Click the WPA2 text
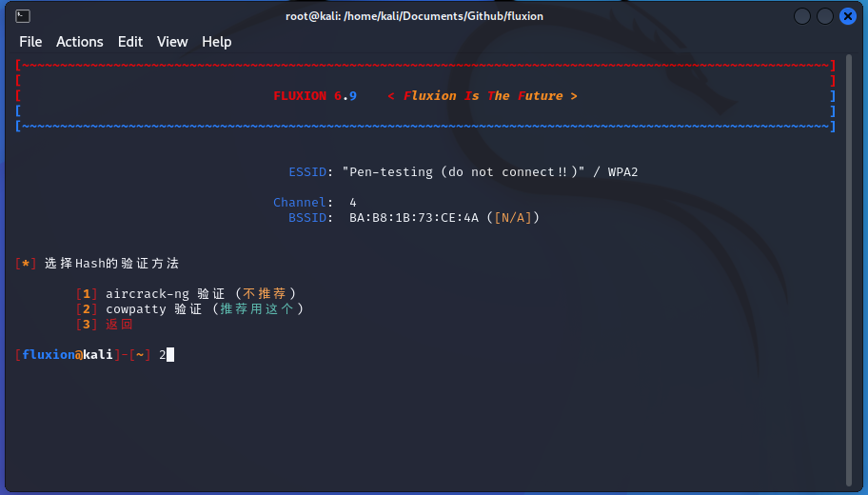Image resolution: width=868 pixels, height=495 pixels. tap(622, 172)
